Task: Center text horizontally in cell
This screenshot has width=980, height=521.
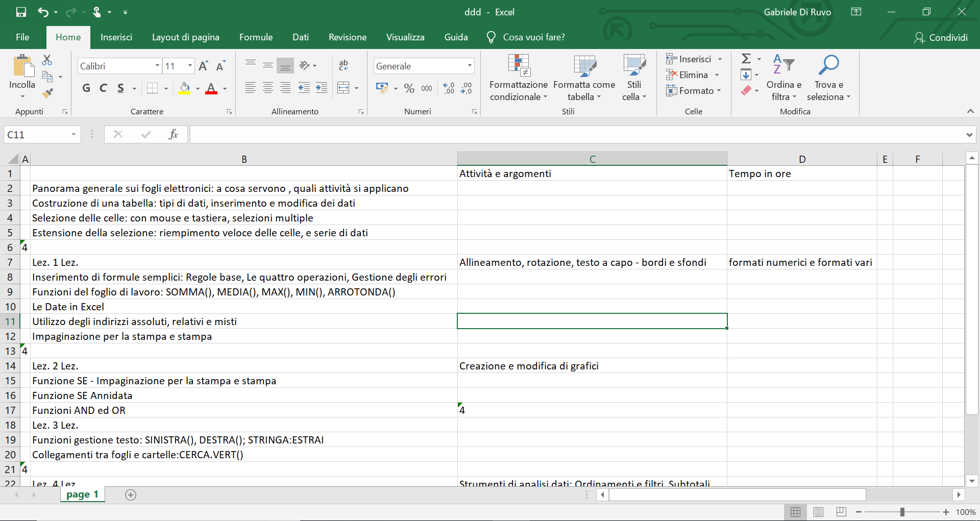Action: [x=268, y=88]
